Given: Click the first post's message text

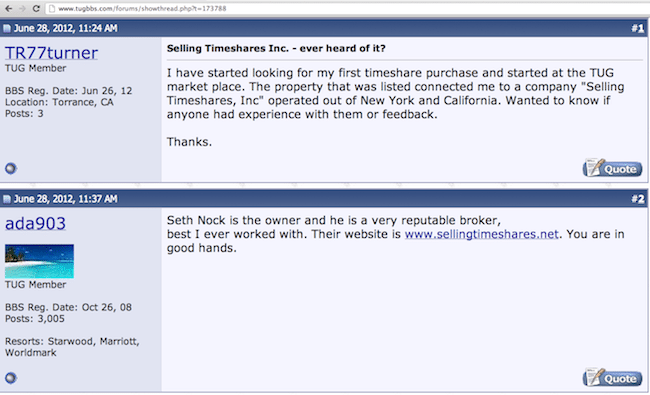Looking at the screenshot, I should [x=395, y=94].
